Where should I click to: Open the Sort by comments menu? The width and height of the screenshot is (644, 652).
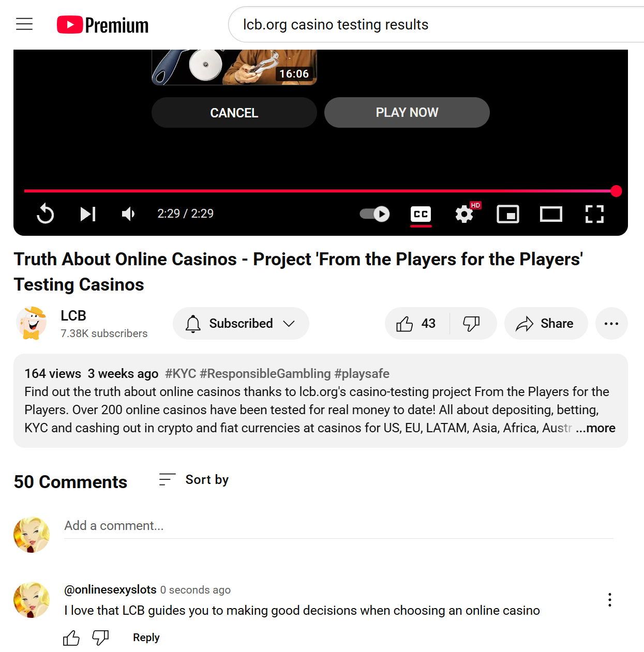(193, 480)
